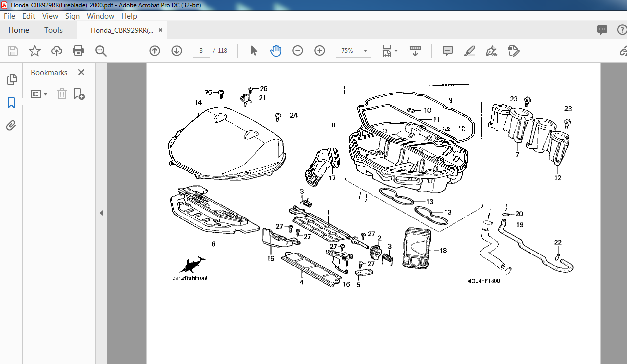Close the Bookmarks panel with the X
Screen dimensions: 627x364
pyautogui.click(x=81, y=72)
